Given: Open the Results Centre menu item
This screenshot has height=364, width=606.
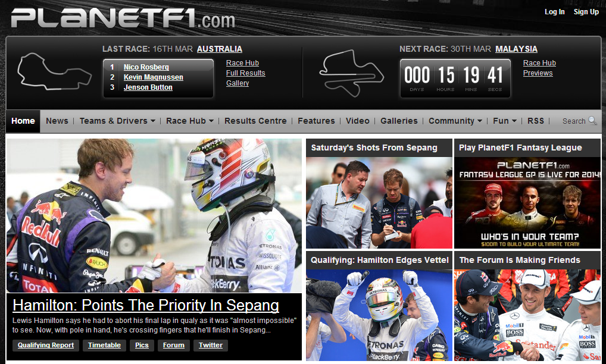Looking at the screenshot, I should coord(255,121).
